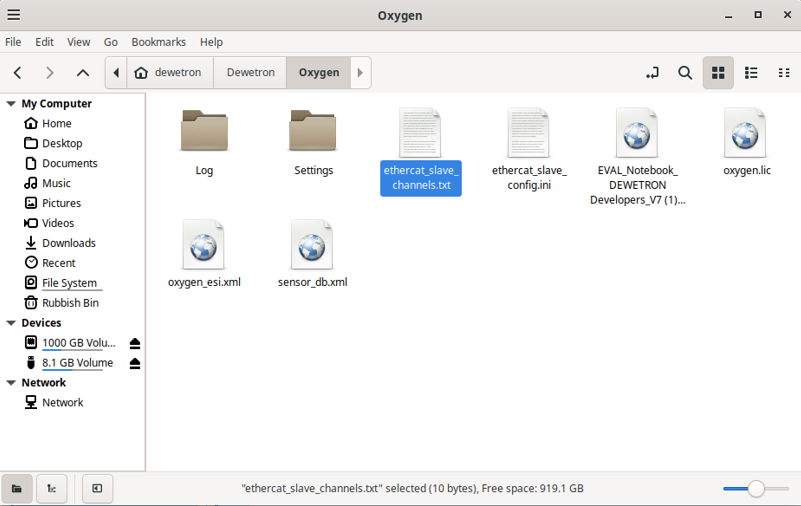Open the Edit menu
The width and height of the screenshot is (801, 506).
point(44,42)
